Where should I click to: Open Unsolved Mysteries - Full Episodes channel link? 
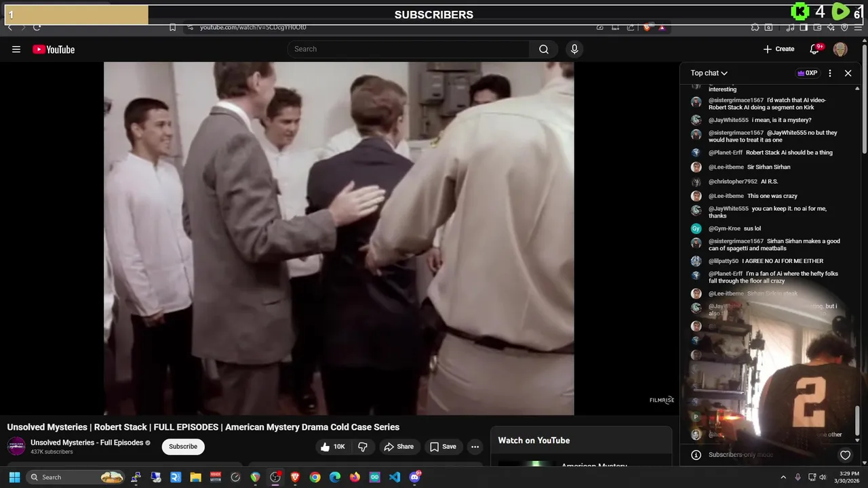(x=87, y=443)
